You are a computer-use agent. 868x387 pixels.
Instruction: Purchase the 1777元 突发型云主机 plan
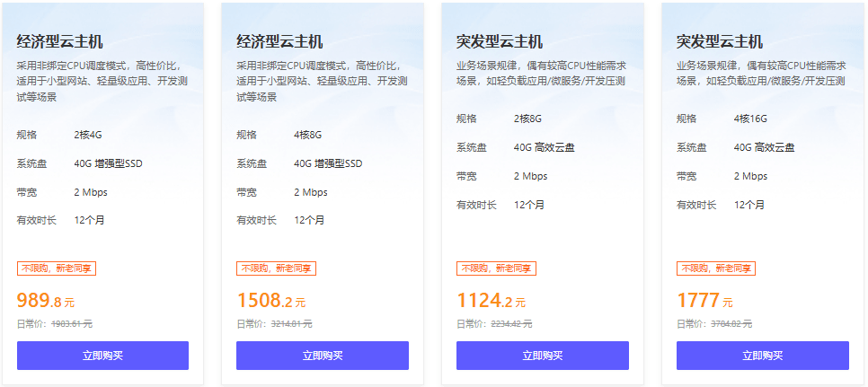(x=762, y=356)
